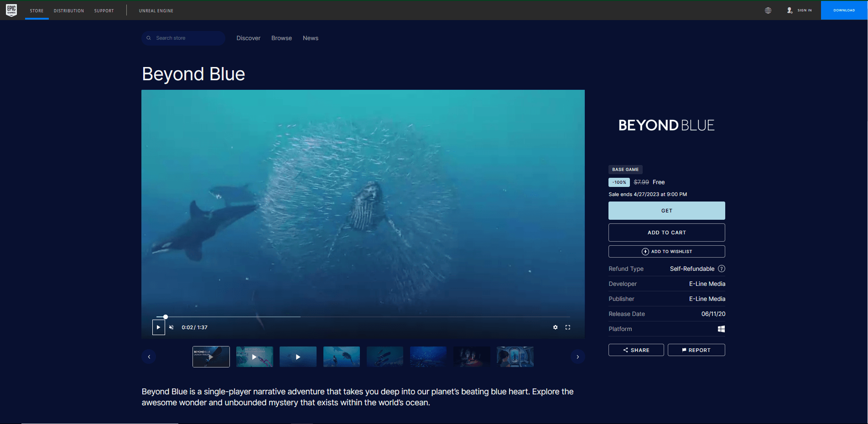
Task: Open the Distribution menu
Action: (69, 10)
